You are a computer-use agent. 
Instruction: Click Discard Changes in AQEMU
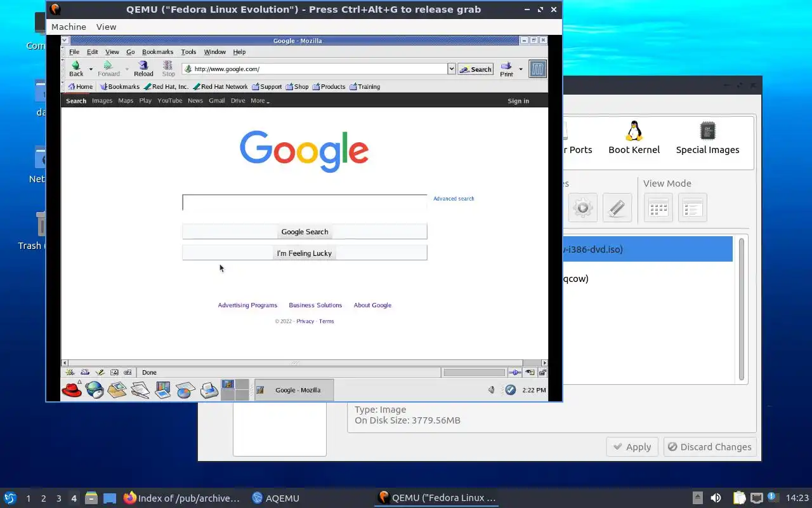point(710,447)
